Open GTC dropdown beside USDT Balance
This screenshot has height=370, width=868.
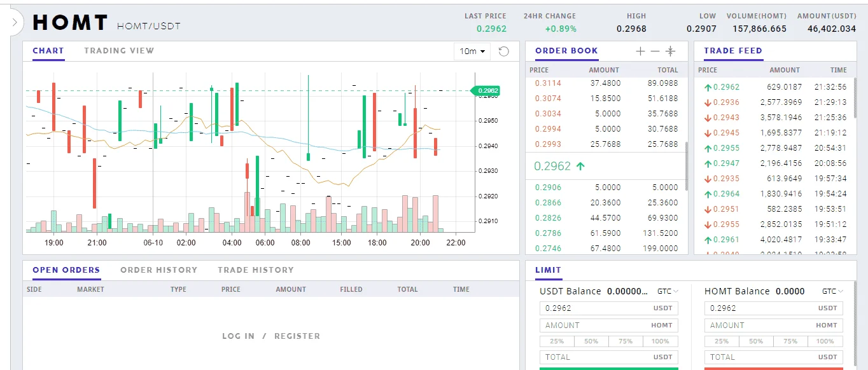pos(668,291)
